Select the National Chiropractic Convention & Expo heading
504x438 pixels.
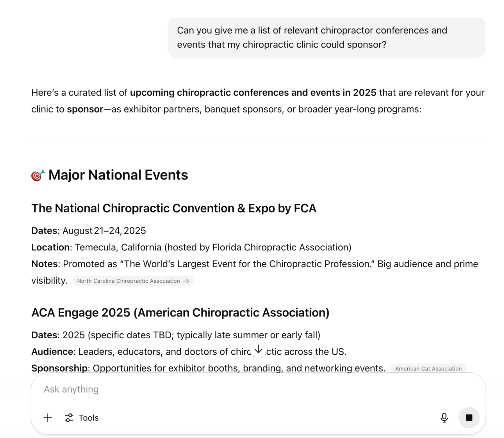pos(174,208)
